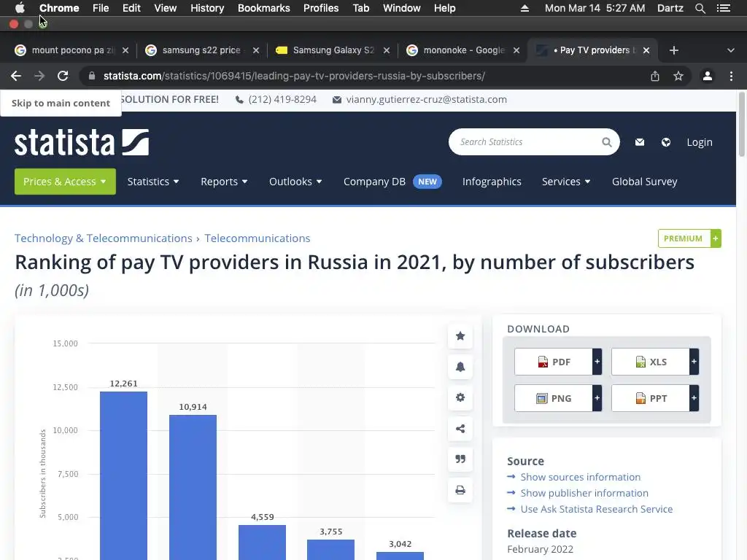Click the PREMIUM badge button
Viewport: 747px width, 560px height.
click(689, 238)
